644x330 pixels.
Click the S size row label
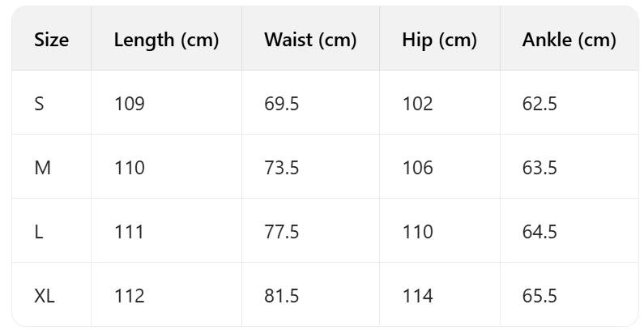pos(40,104)
